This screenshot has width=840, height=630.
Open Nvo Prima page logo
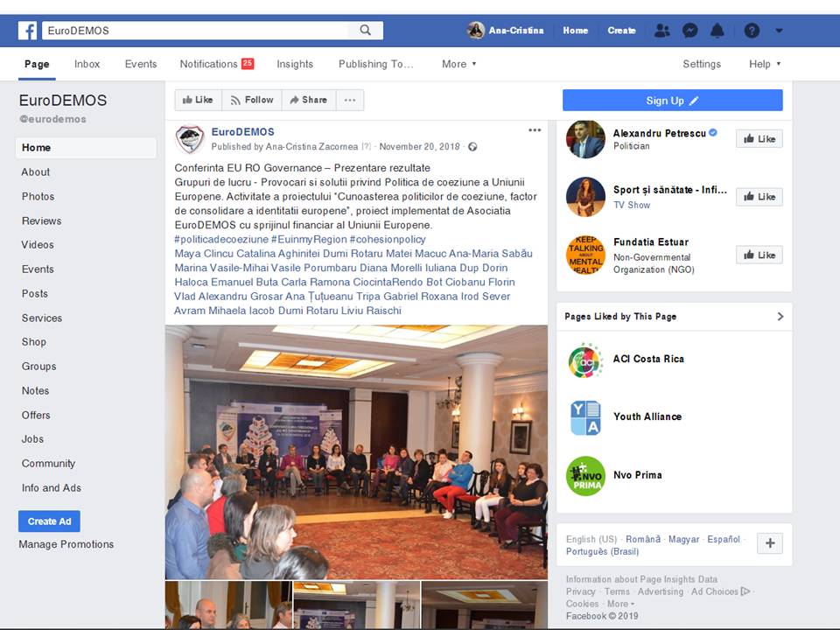pyautogui.click(x=585, y=476)
